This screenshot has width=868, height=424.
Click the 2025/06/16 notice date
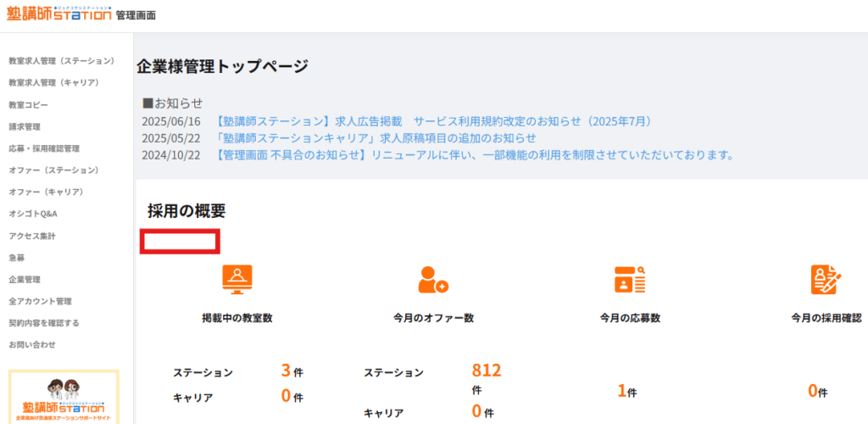tap(171, 121)
